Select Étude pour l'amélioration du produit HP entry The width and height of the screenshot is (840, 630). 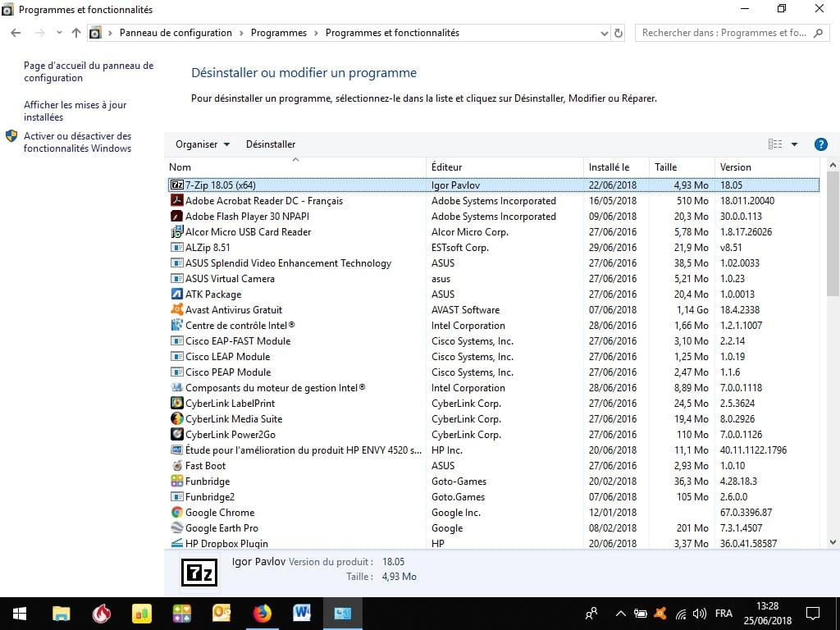tap(493, 450)
